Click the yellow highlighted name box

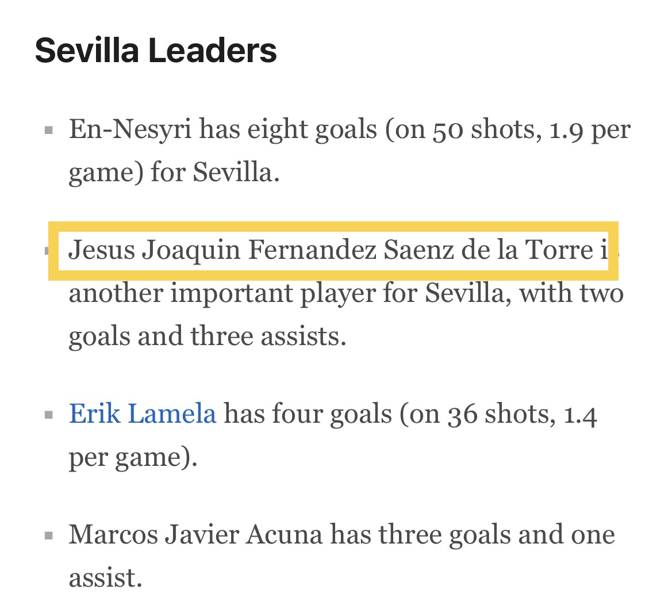pos(333,251)
